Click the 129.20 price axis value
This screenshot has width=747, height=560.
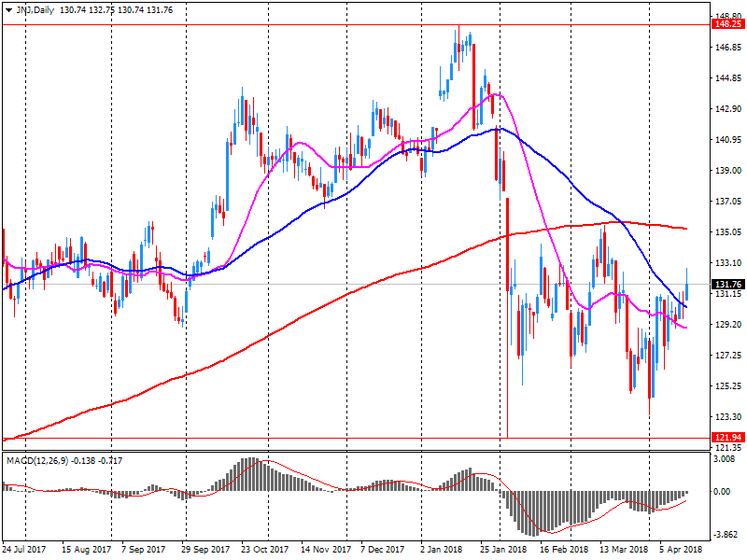tap(728, 324)
